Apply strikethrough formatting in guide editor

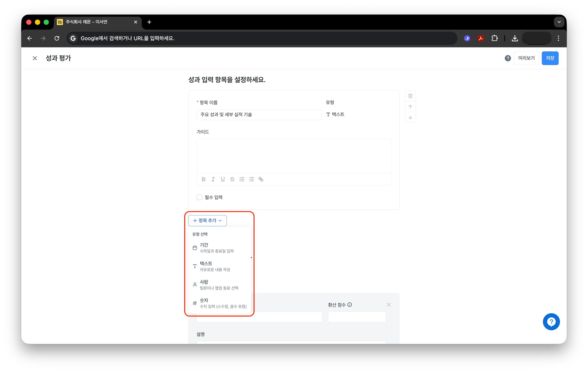click(x=232, y=179)
